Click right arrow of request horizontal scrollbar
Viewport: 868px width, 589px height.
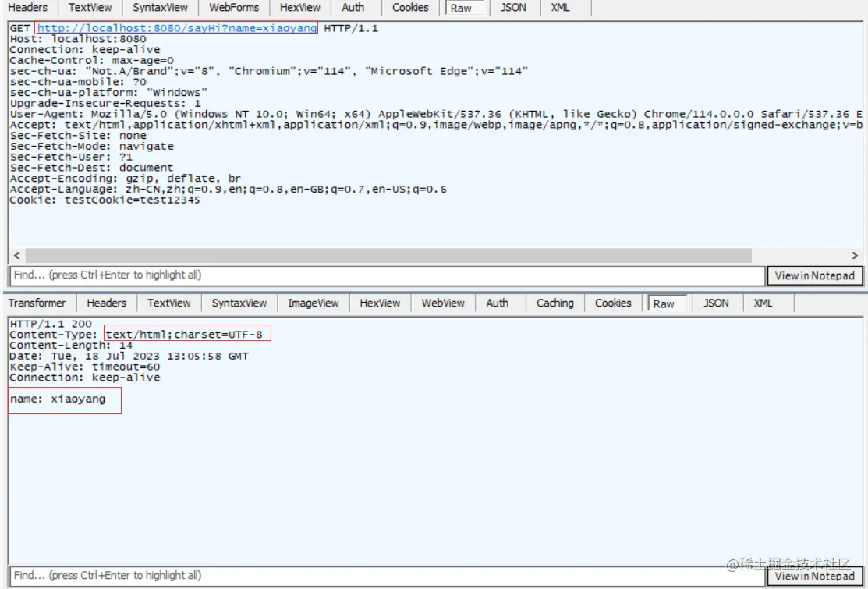855,255
